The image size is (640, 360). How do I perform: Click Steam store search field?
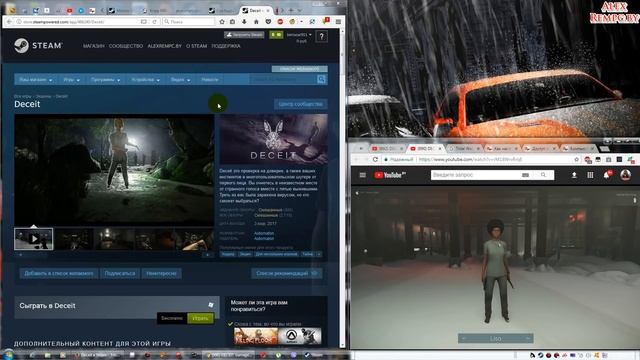tap(283, 80)
